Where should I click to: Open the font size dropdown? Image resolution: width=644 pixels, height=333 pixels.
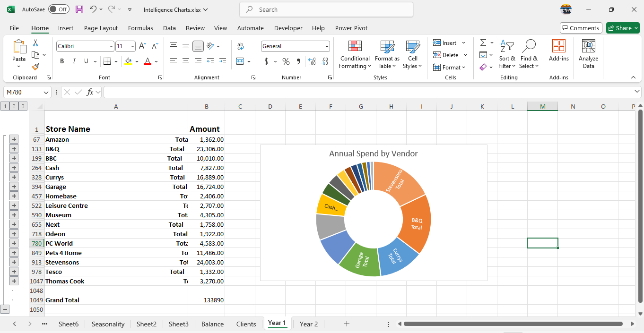(x=132, y=46)
